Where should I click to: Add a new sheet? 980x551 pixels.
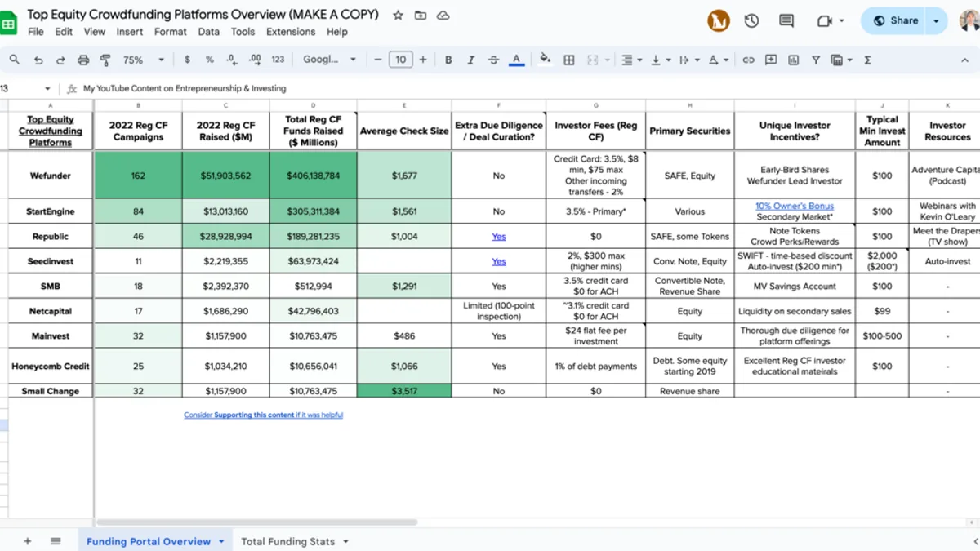27,541
